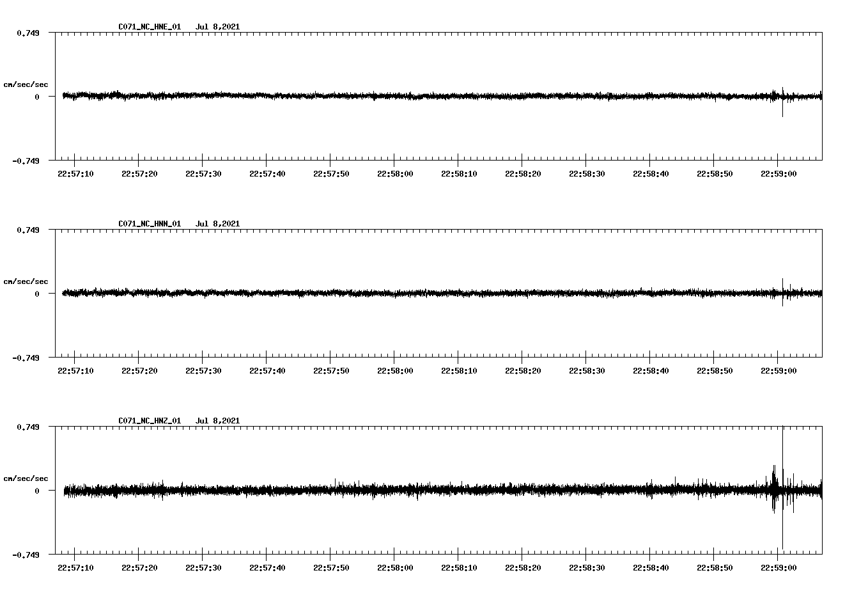Screen dimensions: 868x591
Task: Click the 0.749 upper limit on HNZ axis
Action: [x=28, y=427]
